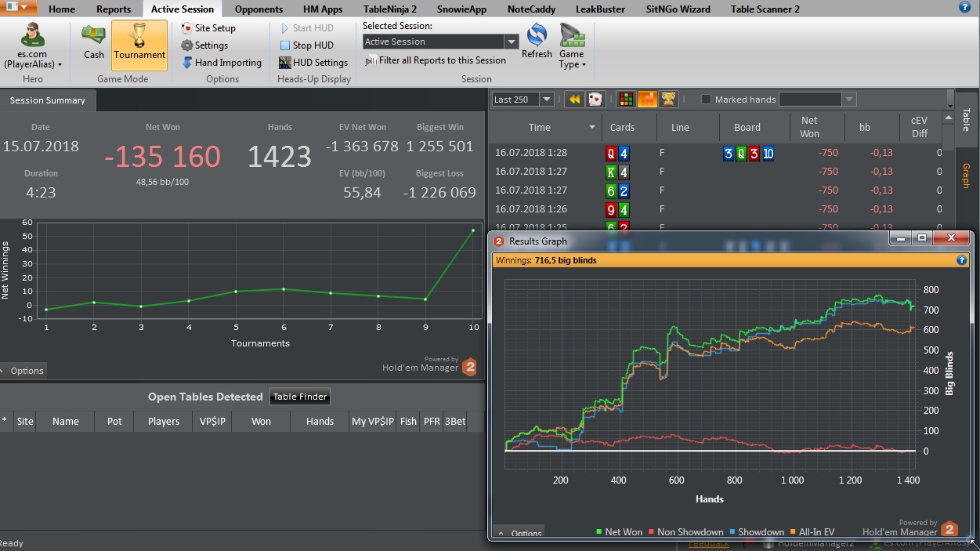Open the TableNinja 2 tab
980x551 pixels.
pos(390,9)
